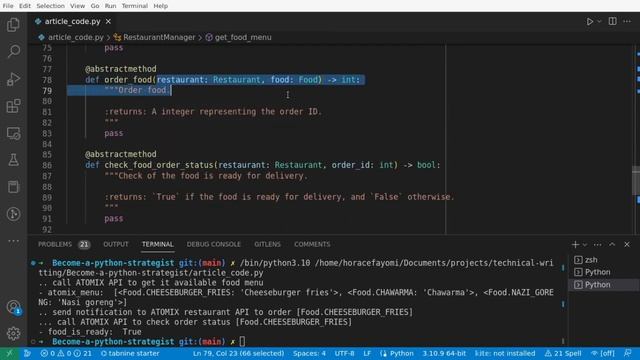
Task: Click kite: not installed status
Action: click(x=505, y=353)
